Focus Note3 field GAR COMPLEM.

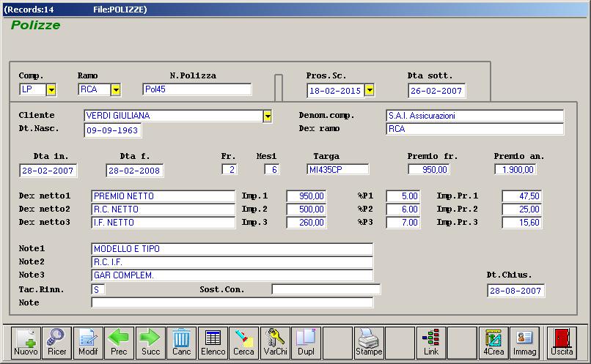point(232,275)
